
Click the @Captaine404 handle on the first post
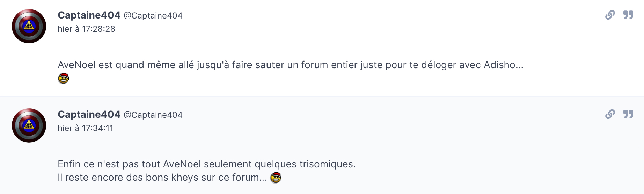(153, 16)
